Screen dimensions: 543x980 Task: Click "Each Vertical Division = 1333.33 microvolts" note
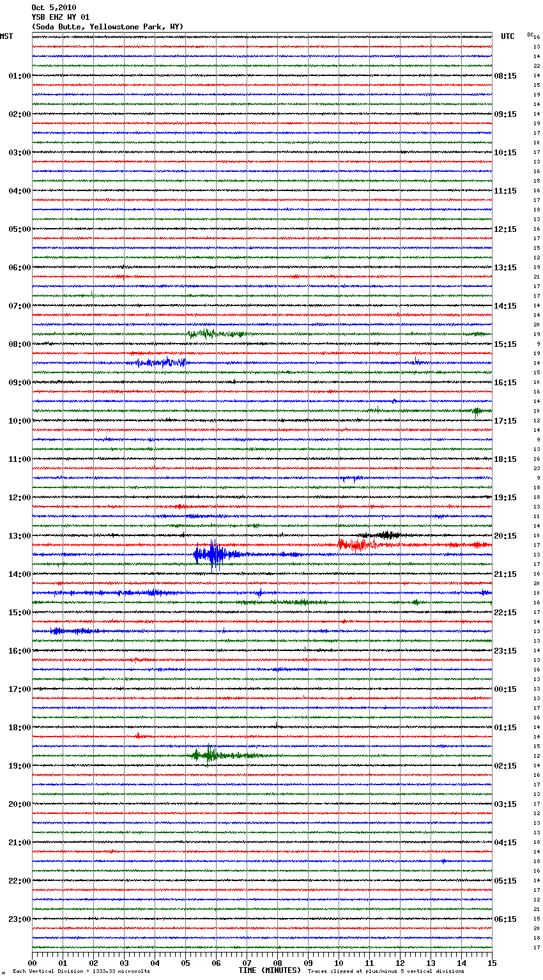(x=81, y=971)
